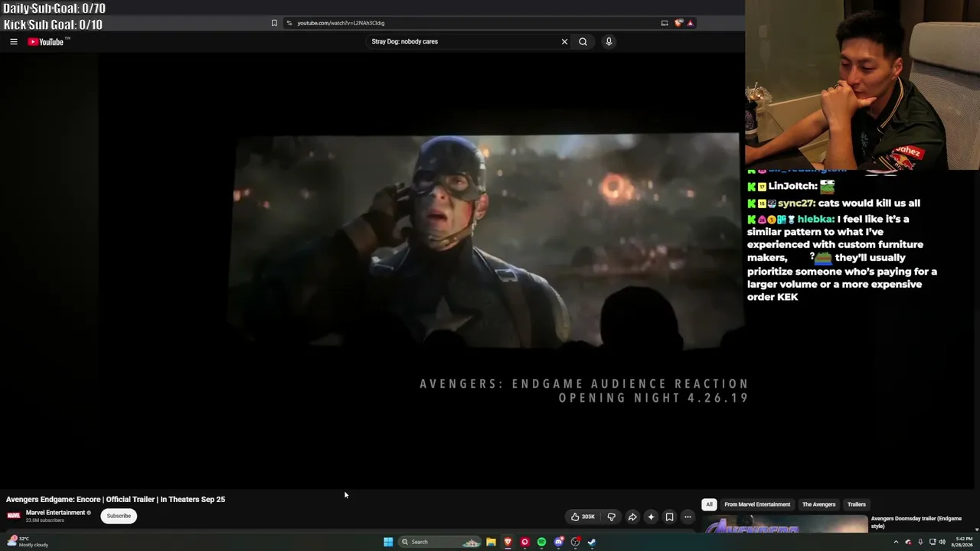Open Brave Shields lion icon
This screenshot has width=980, height=551.
678,23
